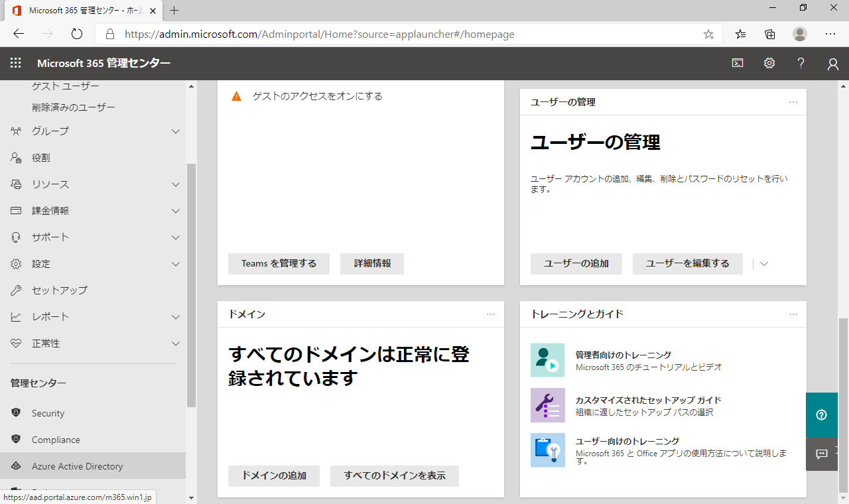Click the すべてのドメインを表示 button
Image resolution: width=849 pixels, height=504 pixels.
tap(395, 476)
